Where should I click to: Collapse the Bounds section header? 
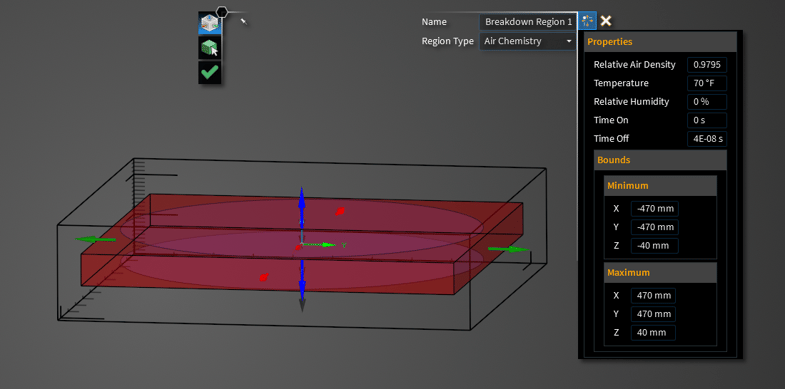click(x=660, y=160)
